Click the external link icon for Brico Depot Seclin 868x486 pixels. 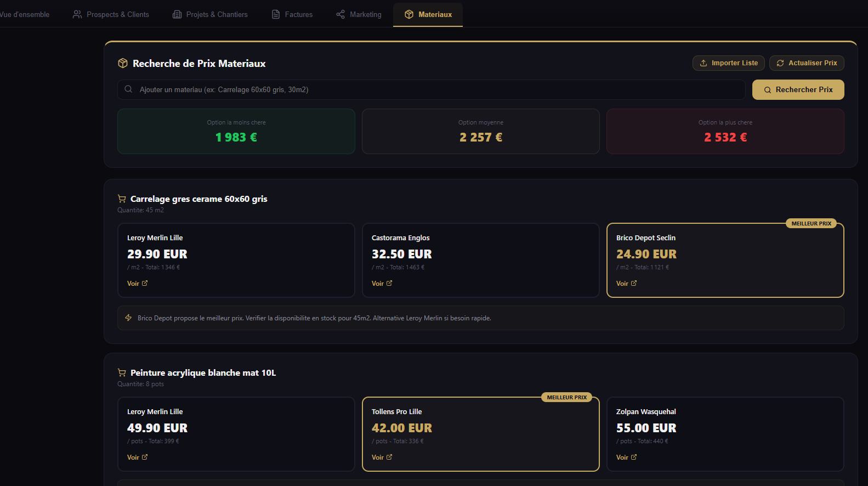coord(634,284)
